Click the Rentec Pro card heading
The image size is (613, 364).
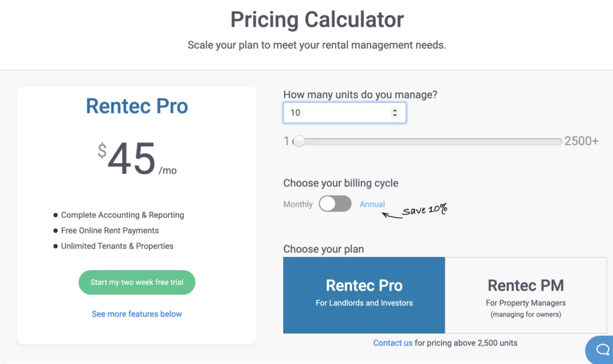(x=137, y=106)
